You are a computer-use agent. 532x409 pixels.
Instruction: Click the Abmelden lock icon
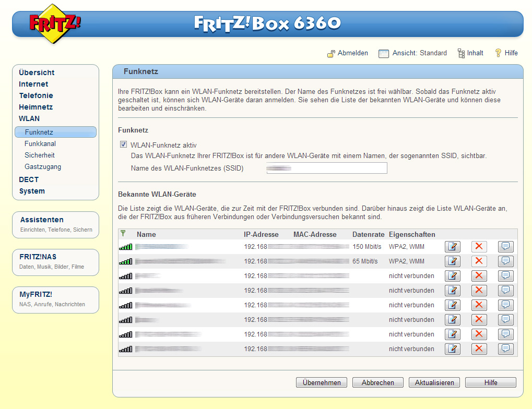pos(331,53)
